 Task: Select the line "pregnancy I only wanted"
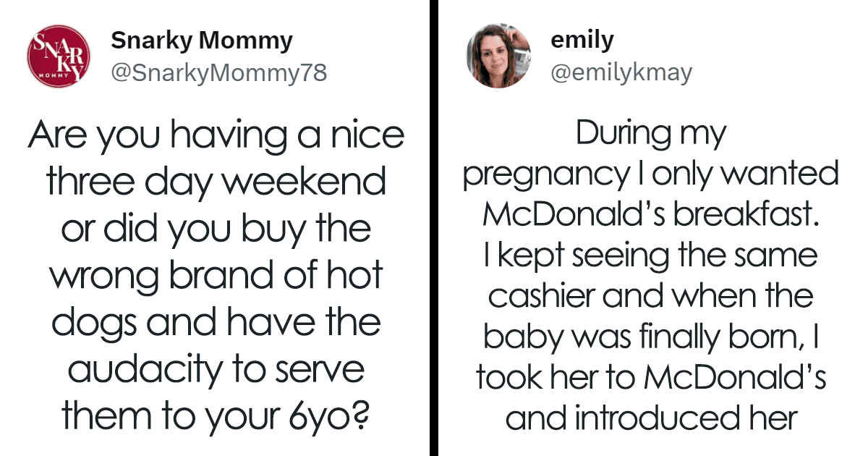pos(650,175)
